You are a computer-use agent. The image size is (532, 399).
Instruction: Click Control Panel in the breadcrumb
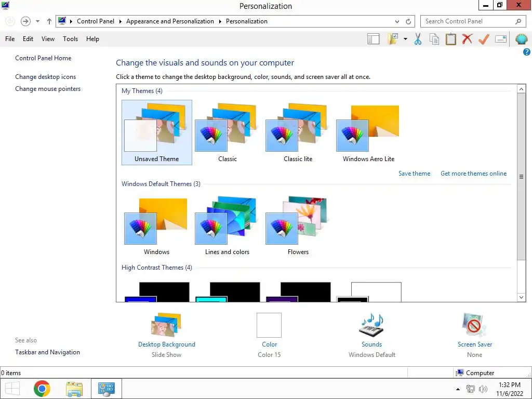96,21
